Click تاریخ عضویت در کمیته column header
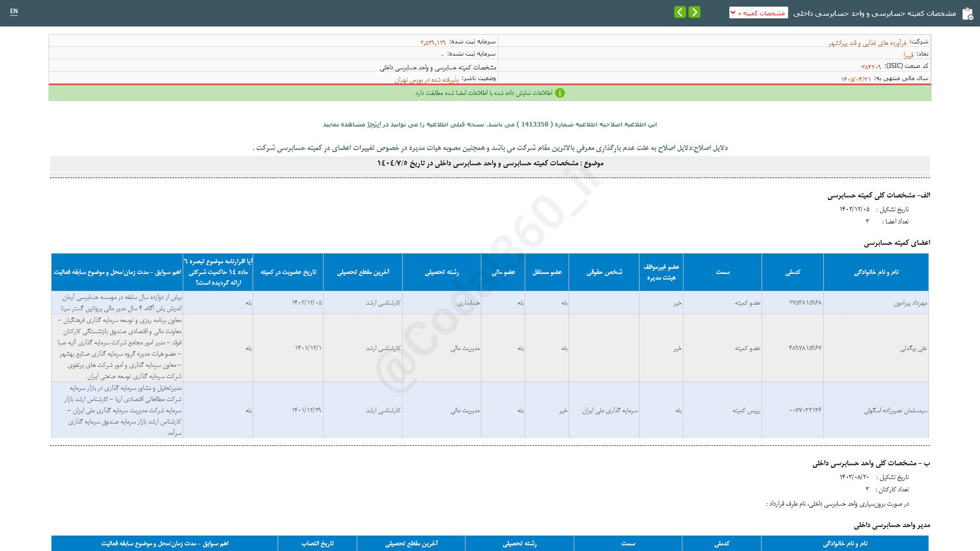Viewport: 980px width, 551px height. click(x=288, y=272)
